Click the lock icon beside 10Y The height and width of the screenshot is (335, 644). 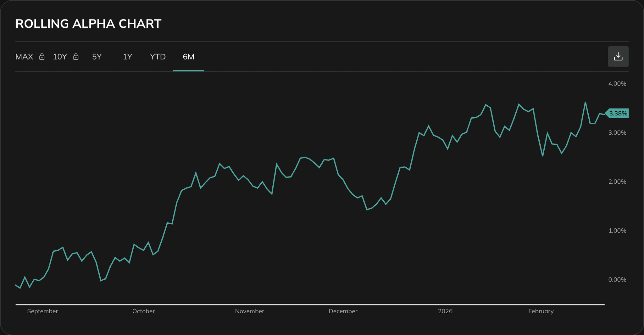coord(76,57)
